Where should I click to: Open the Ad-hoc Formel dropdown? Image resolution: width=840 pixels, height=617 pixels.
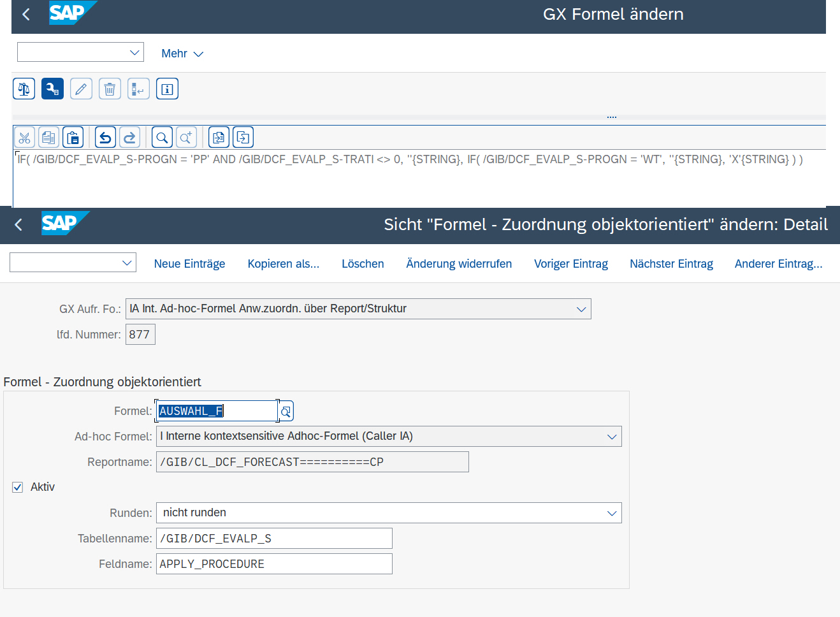pyautogui.click(x=611, y=437)
